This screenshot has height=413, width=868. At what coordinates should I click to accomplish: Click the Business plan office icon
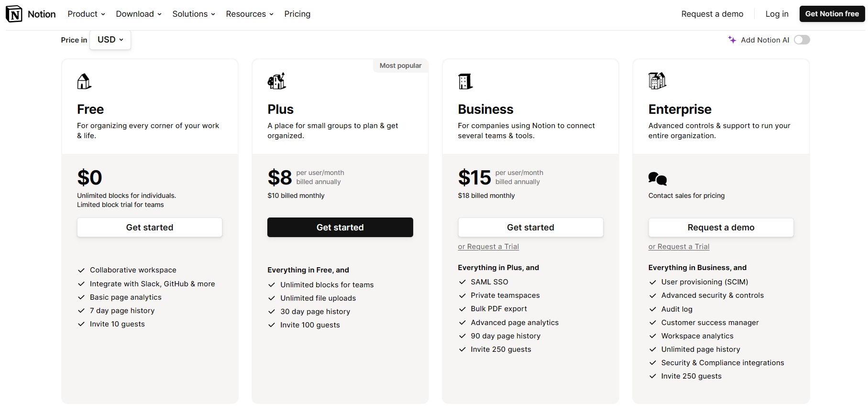coord(465,82)
